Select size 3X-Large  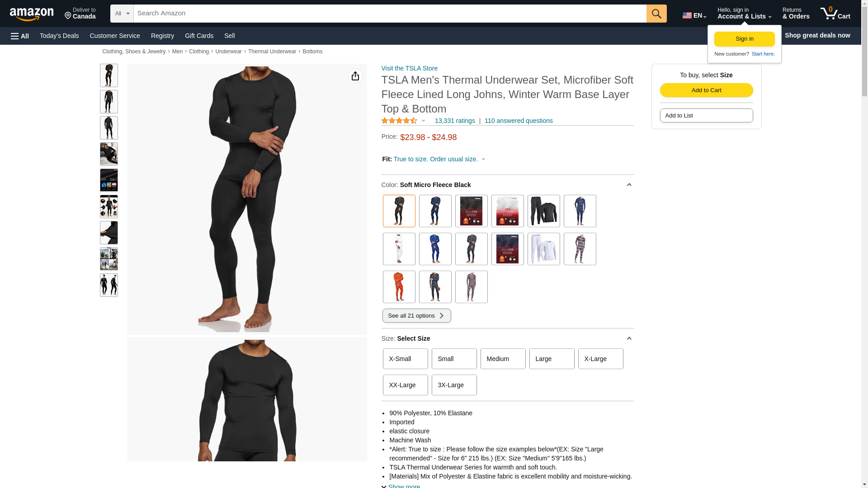point(454,385)
